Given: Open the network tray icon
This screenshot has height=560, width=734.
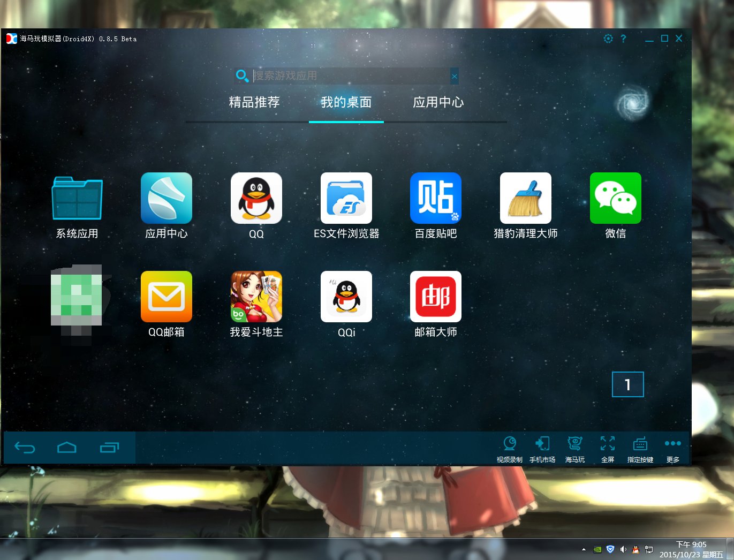Looking at the screenshot, I should [x=649, y=549].
